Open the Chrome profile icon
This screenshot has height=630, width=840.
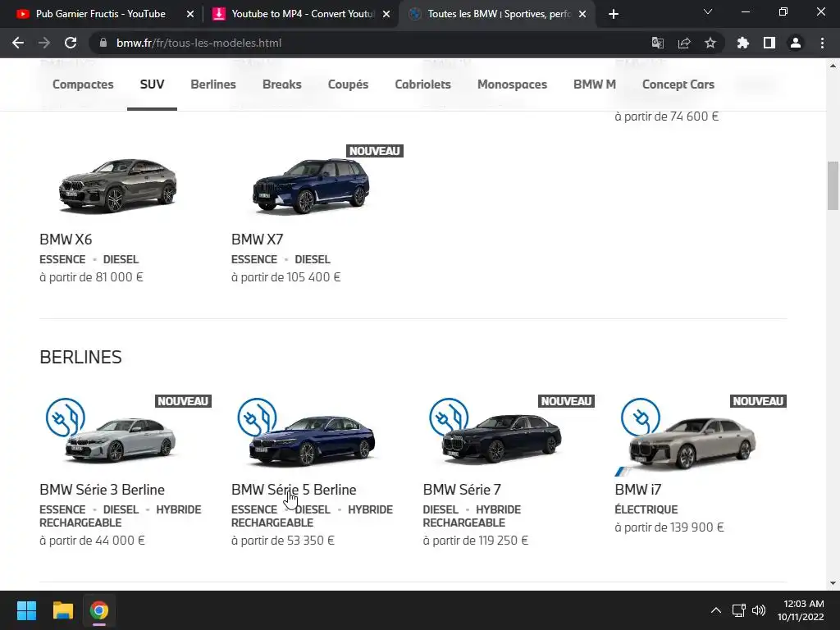(x=796, y=43)
